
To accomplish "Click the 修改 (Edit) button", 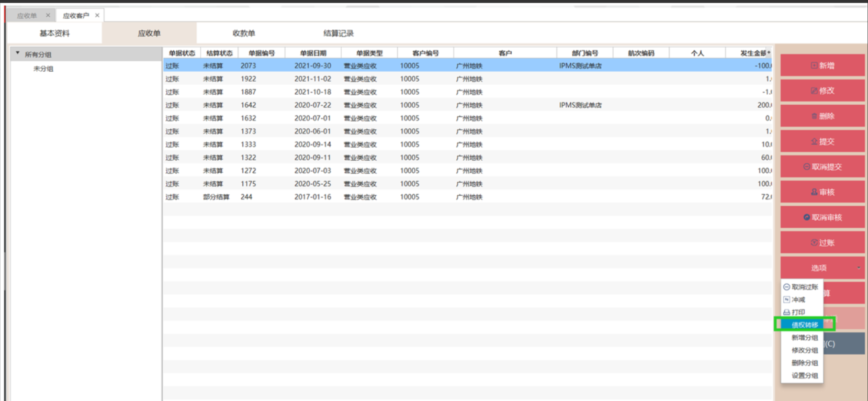I will point(822,91).
